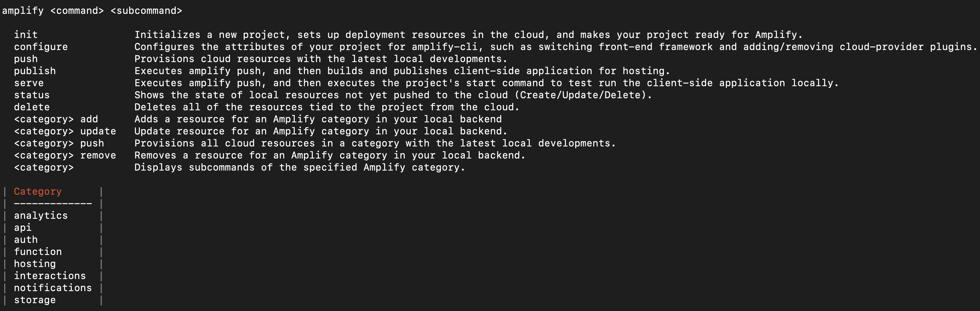Select the 'auth' category row
Image resolution: width=980 pixels, height=311 pixels.
(x=26, y=240)
